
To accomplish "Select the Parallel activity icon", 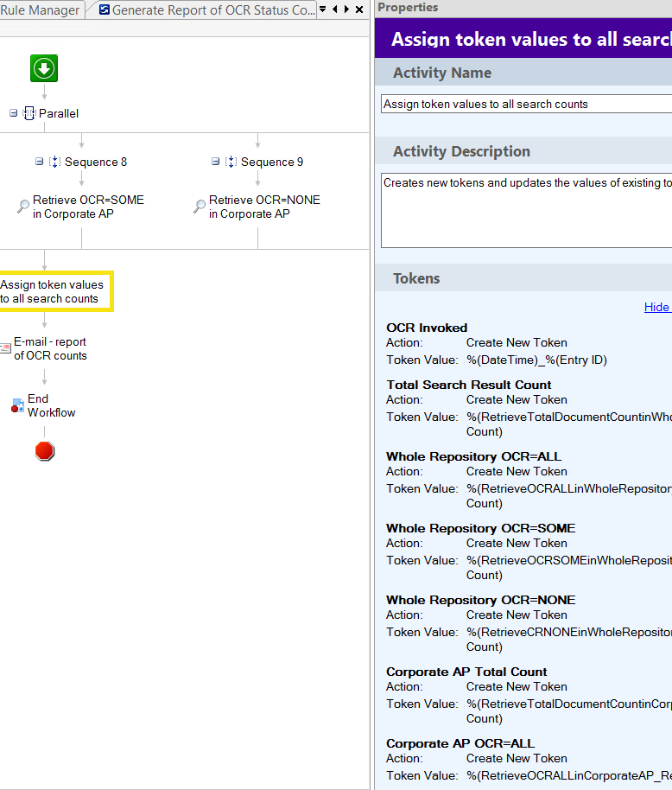I will [x=29, y=113].
